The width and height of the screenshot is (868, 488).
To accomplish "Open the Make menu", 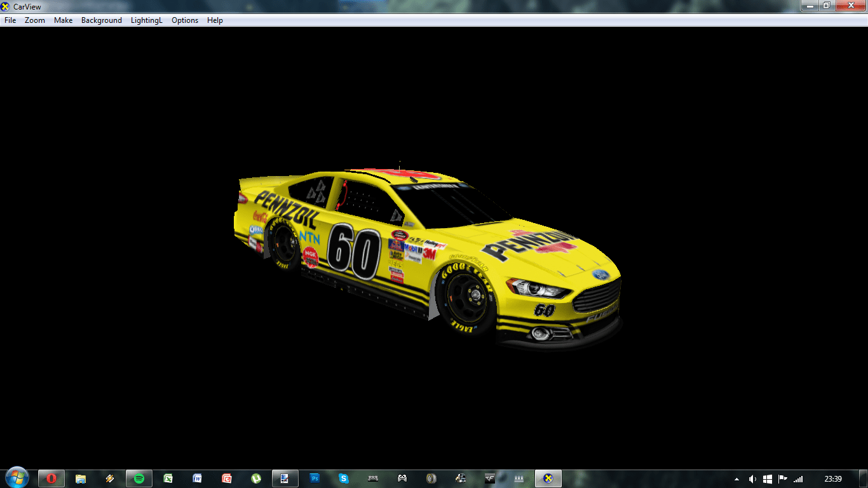I will click(63, 20).
